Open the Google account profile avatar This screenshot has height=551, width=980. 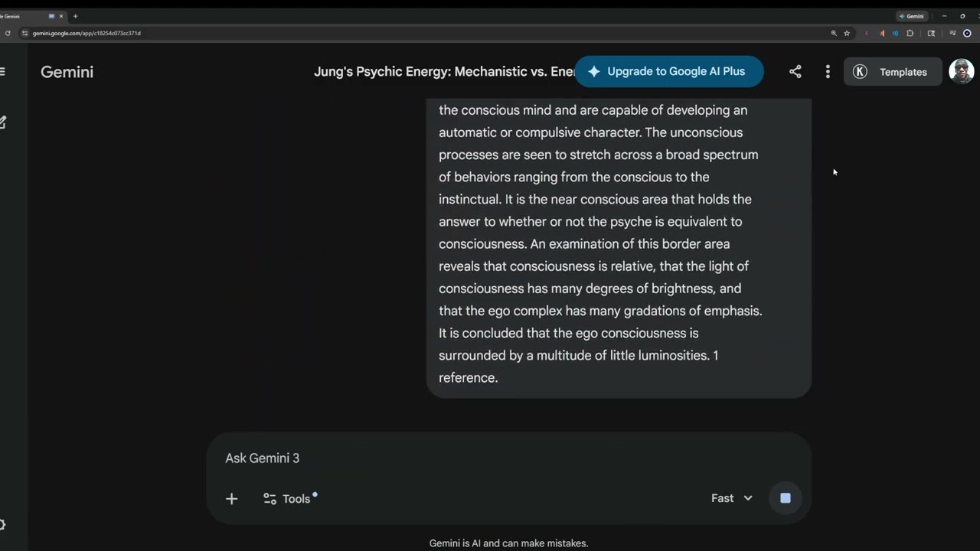[961, 71]
